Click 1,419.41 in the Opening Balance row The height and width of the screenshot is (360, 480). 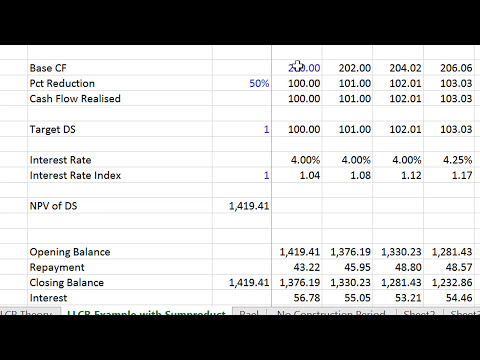[x=297, y=252]
